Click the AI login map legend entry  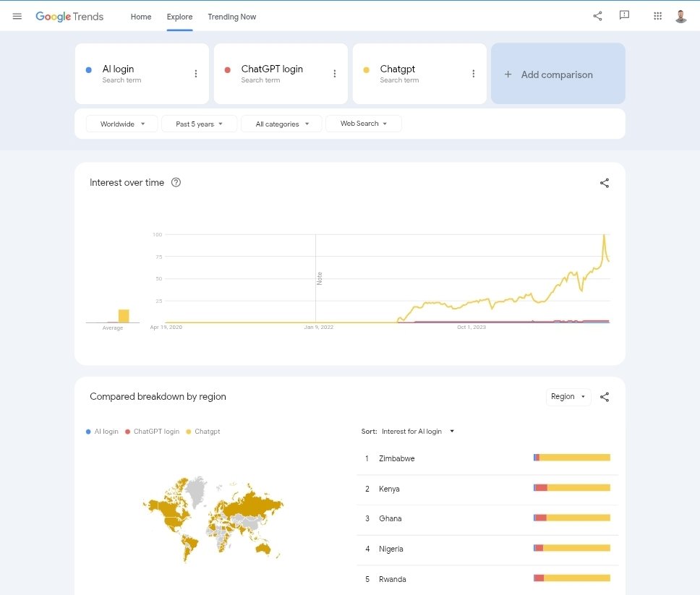(x=102, y=432)
